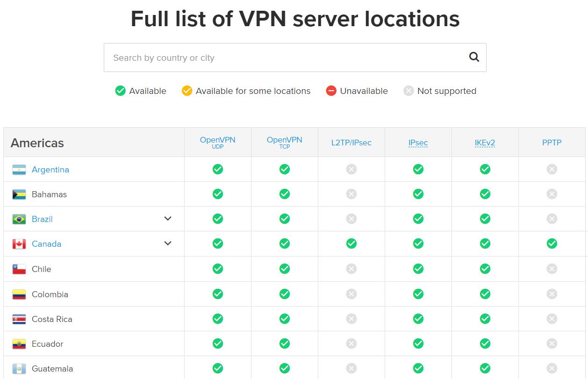Click the PPTP column header

pyautogui.click(x=552, y=143)
